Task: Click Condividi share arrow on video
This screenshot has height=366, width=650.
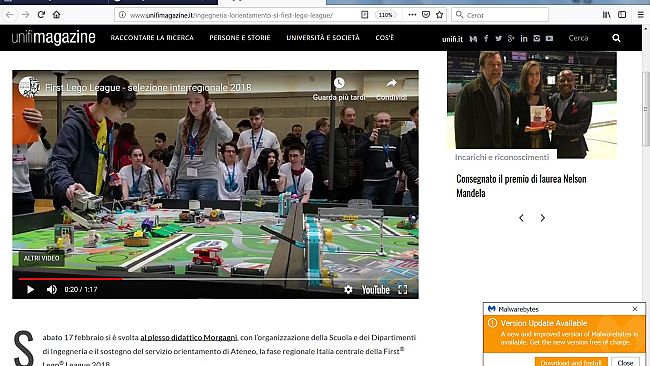Action: [391, 89]
